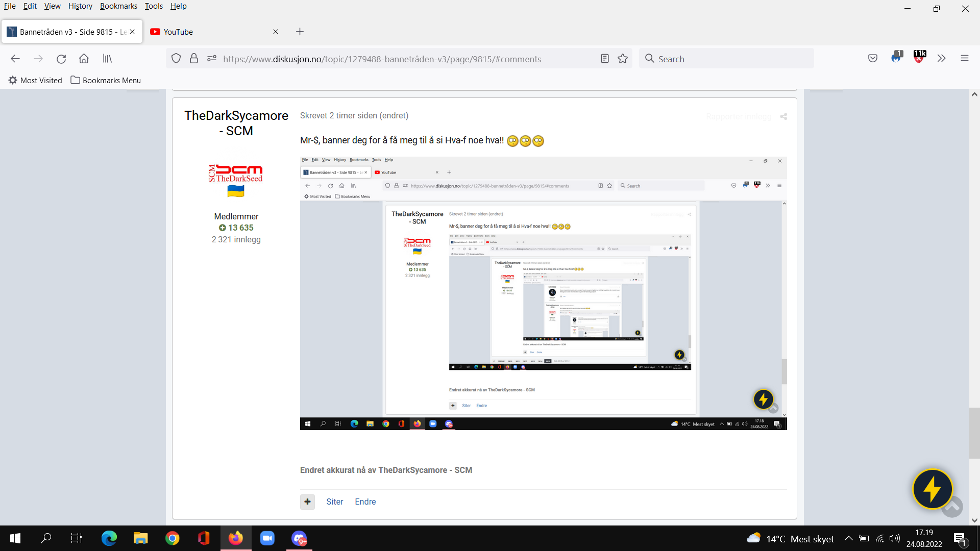980x551 pixels.
Task: Launch Google Chrome from the taskbar
Action: (x=172, y=538)
